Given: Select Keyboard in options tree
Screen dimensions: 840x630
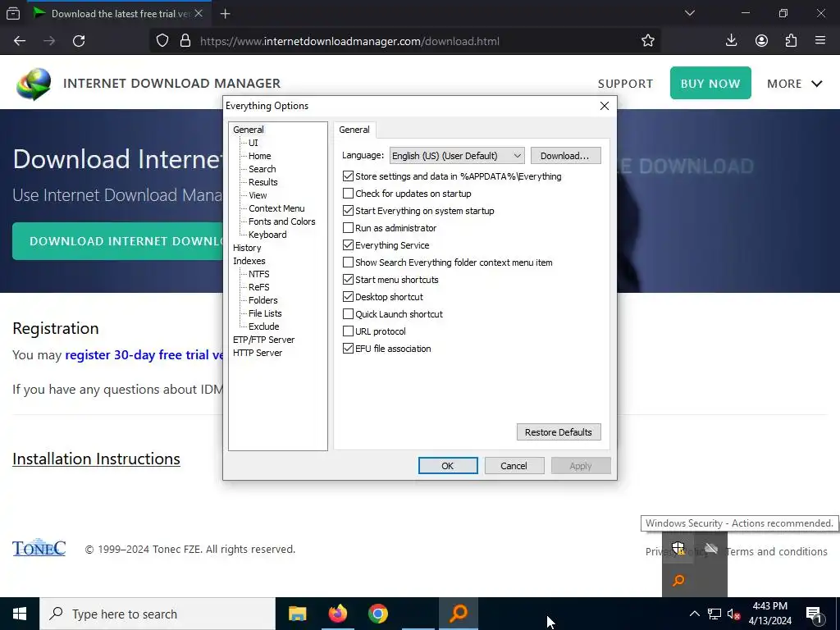Looking at the screenshot, I should (267, 235).
